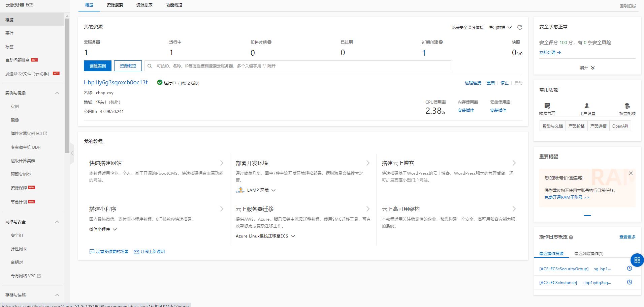
Task: Click inside the instance search field
Action: click(298, 66)
